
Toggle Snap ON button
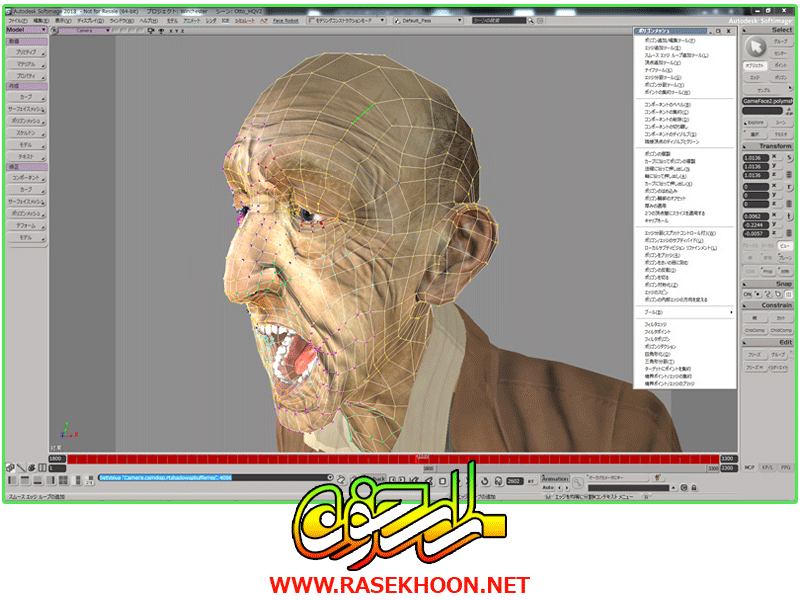tap(747, 294)
